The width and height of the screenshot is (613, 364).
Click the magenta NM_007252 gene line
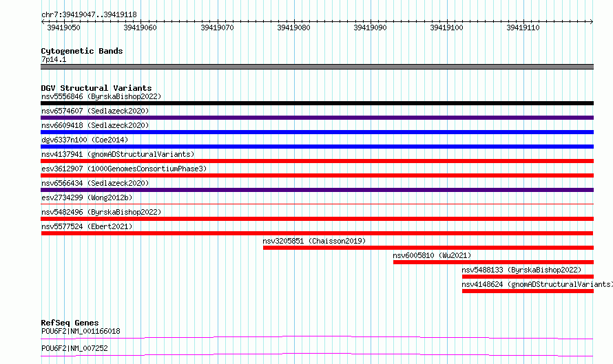(317, 354)
